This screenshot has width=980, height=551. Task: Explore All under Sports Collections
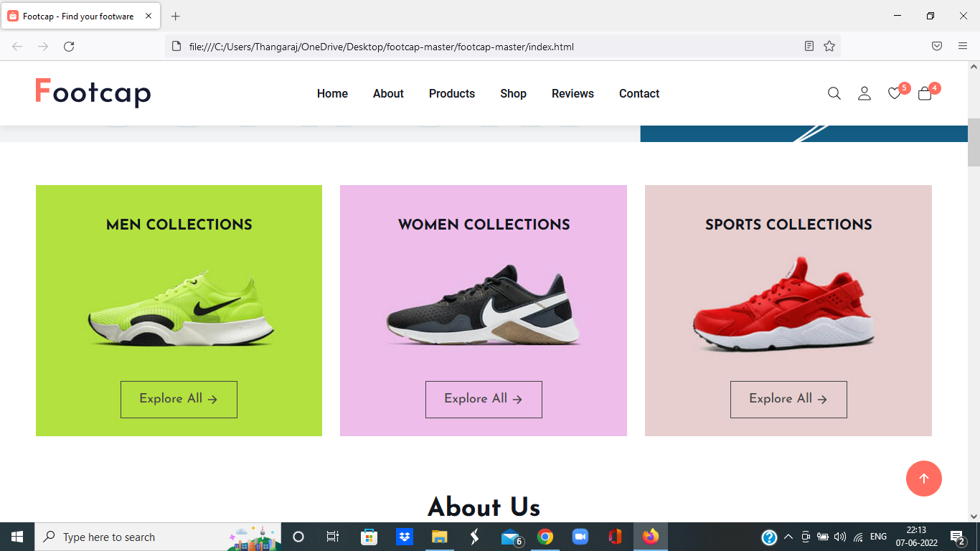(x=788, y=399)
